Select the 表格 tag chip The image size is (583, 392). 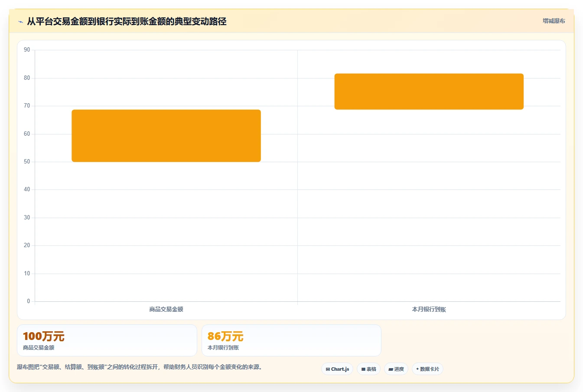pos(368,369)
